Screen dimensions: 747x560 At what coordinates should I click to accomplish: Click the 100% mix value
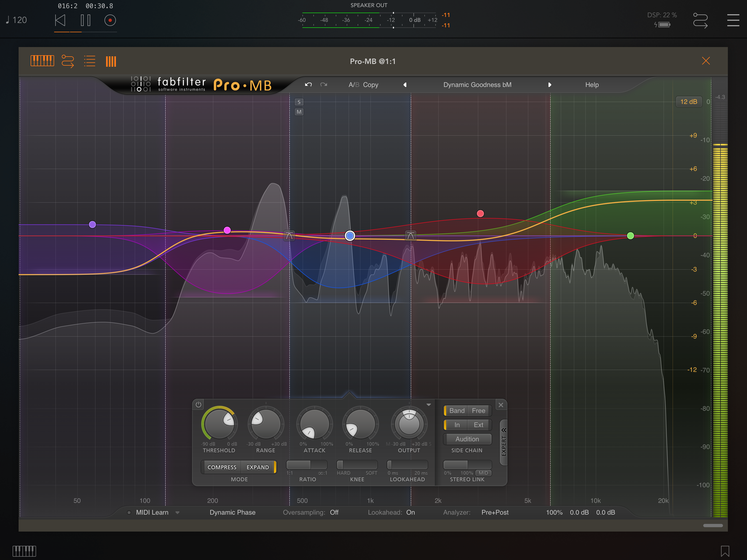pos(555,512)
